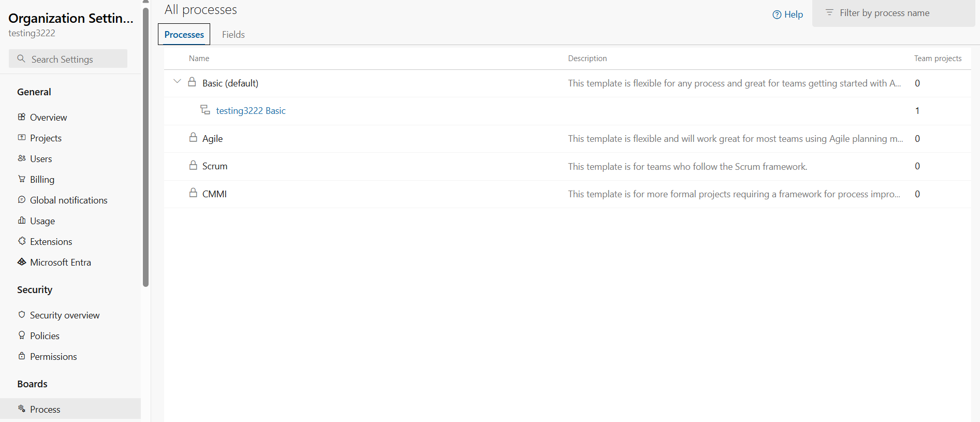The image size is (980, 422).
Task: Click the lock icon beside Scrum
Action: (193, 165)
